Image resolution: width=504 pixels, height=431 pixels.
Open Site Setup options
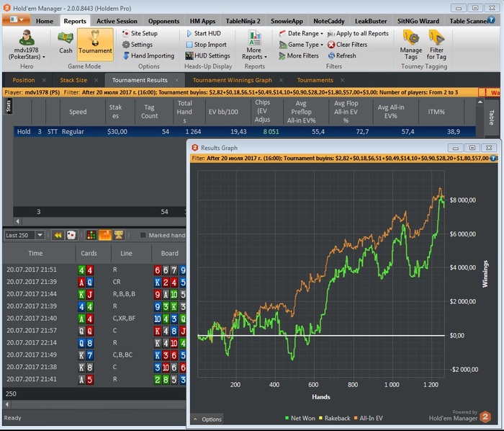click(140, 33)
